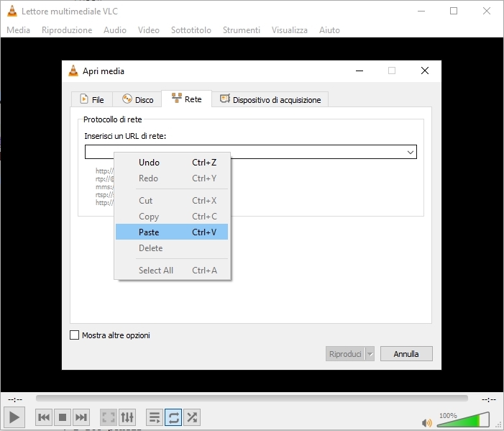Close the main VLC window

pyautogui.click(x=487, y=11)
